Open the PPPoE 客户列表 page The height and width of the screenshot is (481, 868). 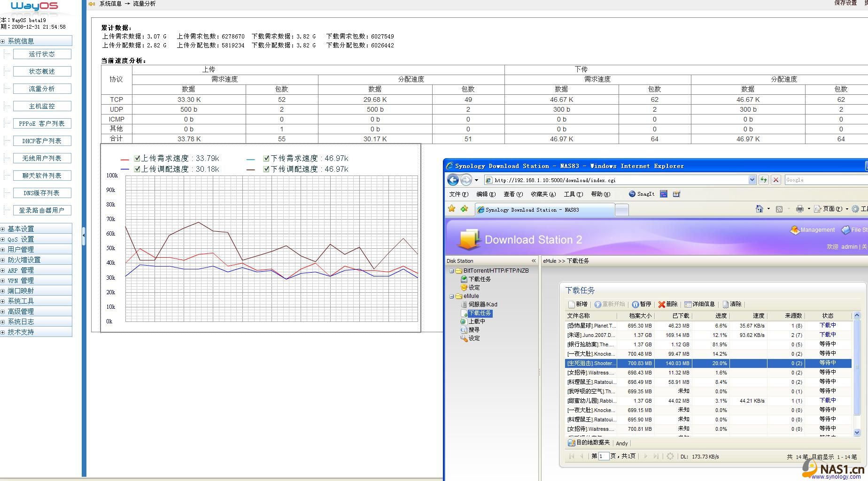coord(42,123)
